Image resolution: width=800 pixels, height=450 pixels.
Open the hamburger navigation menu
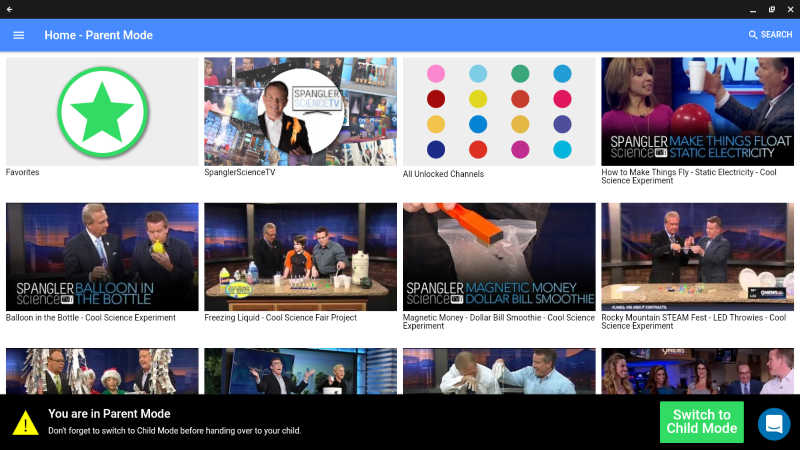(18, 35)
